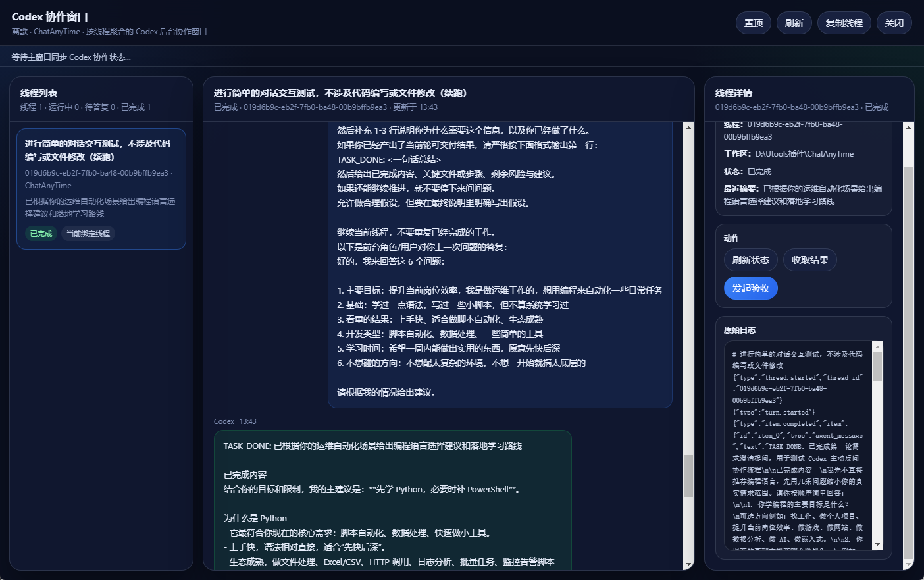Click the TASK_DONE summary line in Codex reply
Screen dimensions: 924x580
pyautogui.click(x=372, y=446)
